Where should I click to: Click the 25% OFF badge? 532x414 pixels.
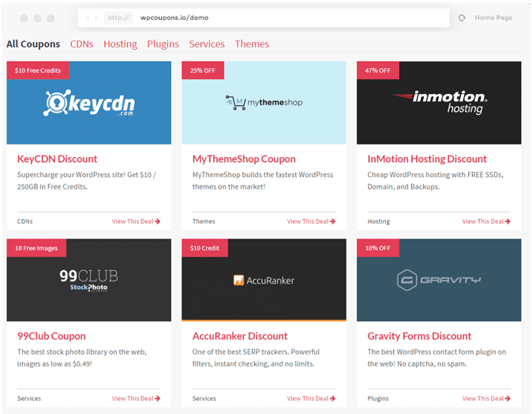coord(203,70)
